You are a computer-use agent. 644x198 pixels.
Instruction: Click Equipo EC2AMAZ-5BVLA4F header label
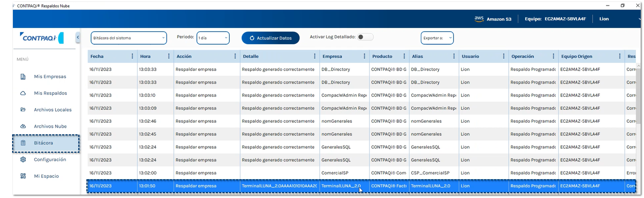point(555,19)
